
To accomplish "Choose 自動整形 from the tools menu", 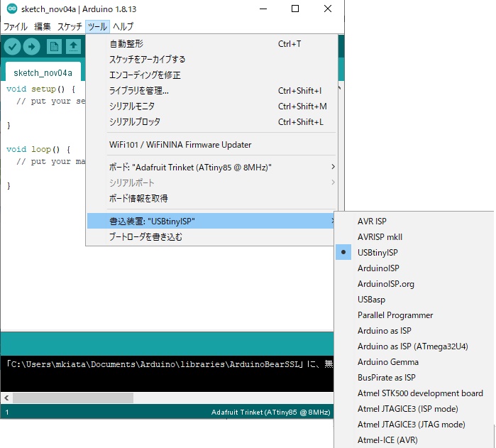I will [x=211, y=44].
